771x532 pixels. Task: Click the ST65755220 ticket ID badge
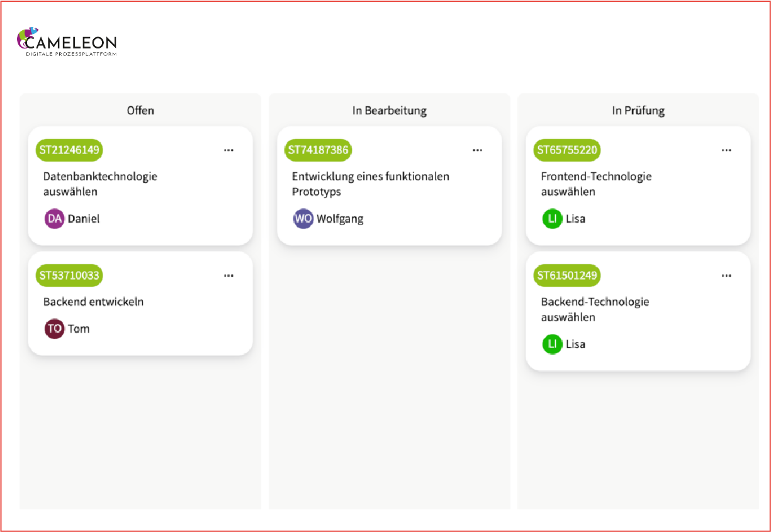pos(566,150)
